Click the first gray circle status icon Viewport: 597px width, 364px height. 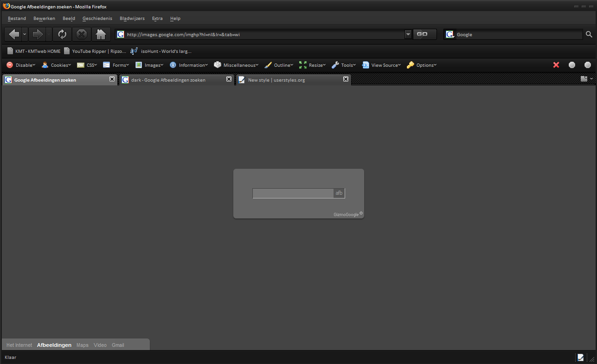[572, 65]
